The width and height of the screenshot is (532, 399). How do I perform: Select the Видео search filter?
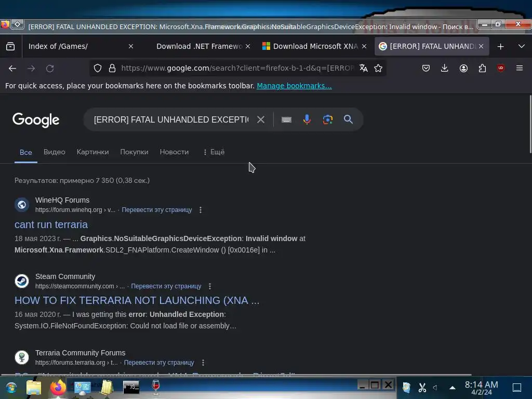click(x=54, y=152)
